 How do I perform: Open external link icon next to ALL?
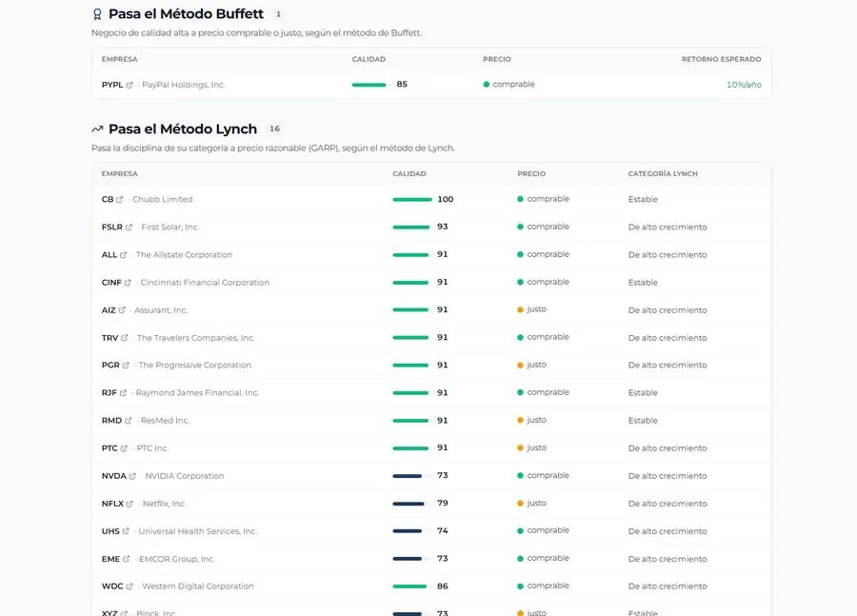124,255
